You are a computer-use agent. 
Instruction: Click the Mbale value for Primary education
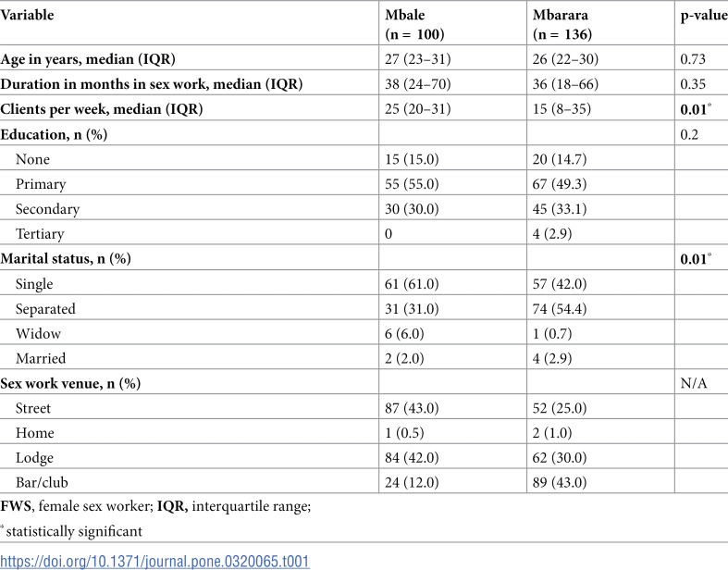(412, 184)
